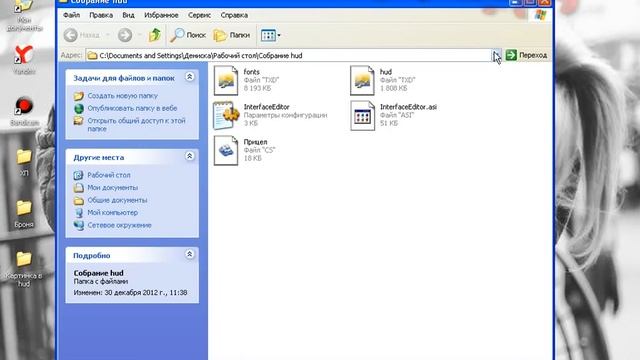The height and width of the screenshot is (360, 640).
Task: Select the InterfaceEditor configuration file icon
Action: click(x=226, y=116)
